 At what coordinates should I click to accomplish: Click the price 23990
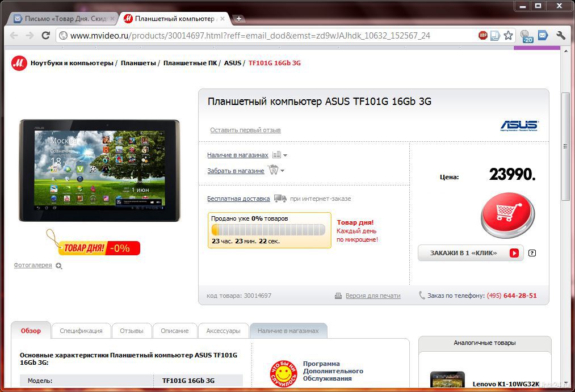[513, 174]
